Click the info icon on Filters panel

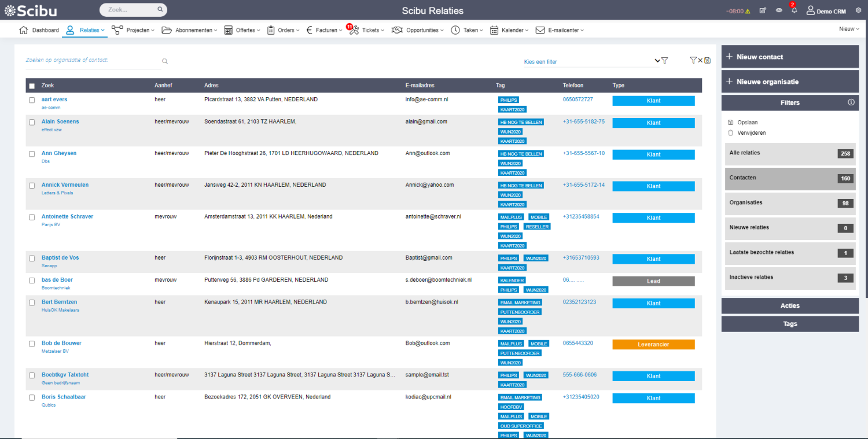click(x=851, y=102)
